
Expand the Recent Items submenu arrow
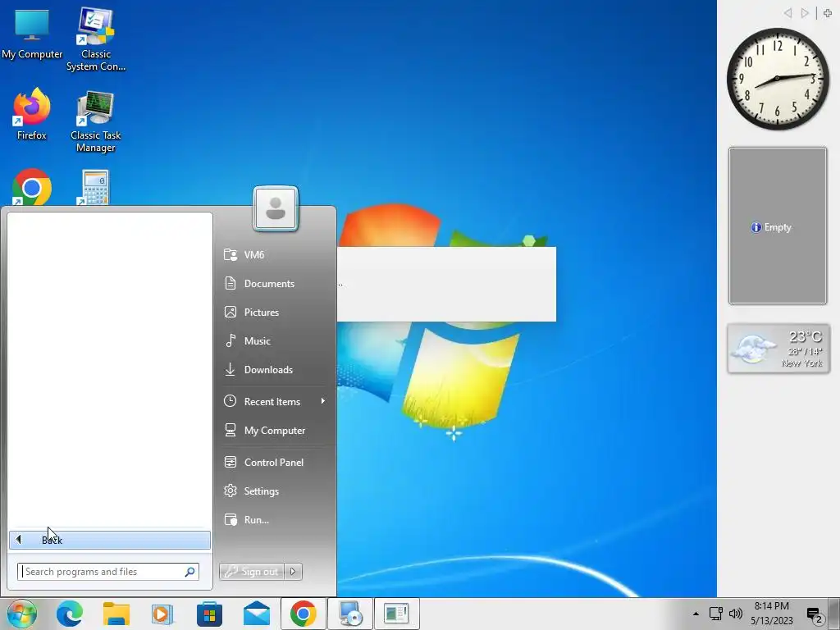coord(322,401)
